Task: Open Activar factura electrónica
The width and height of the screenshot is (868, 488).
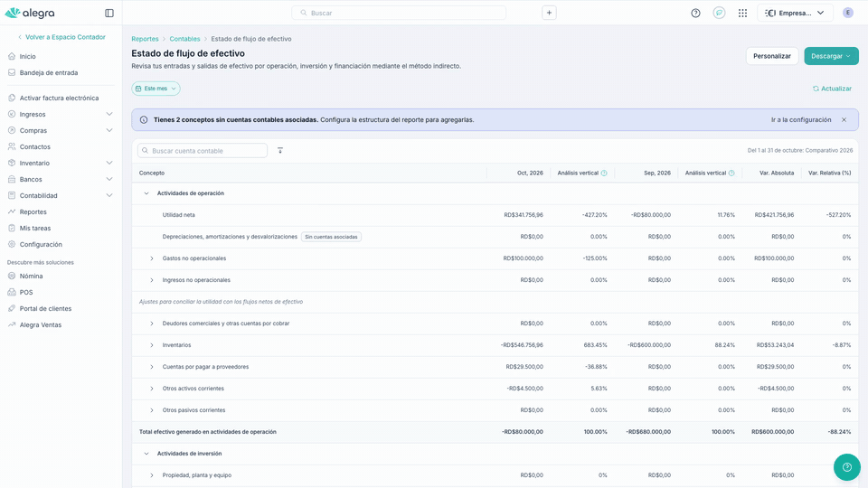Action: click(60, 98)
